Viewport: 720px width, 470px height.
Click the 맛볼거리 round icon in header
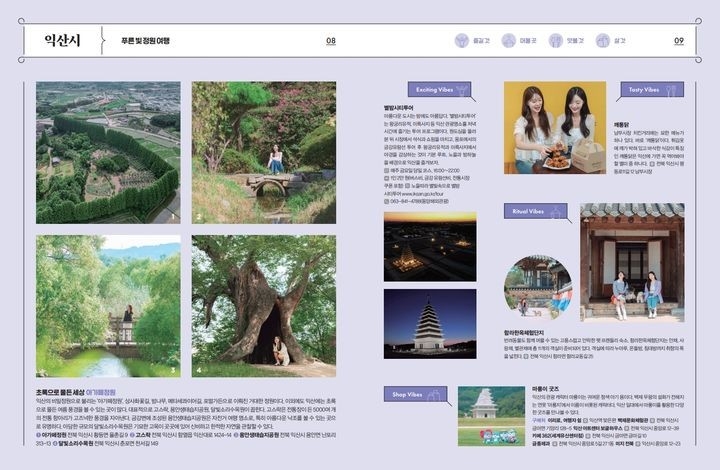click(x=555, y=41)
